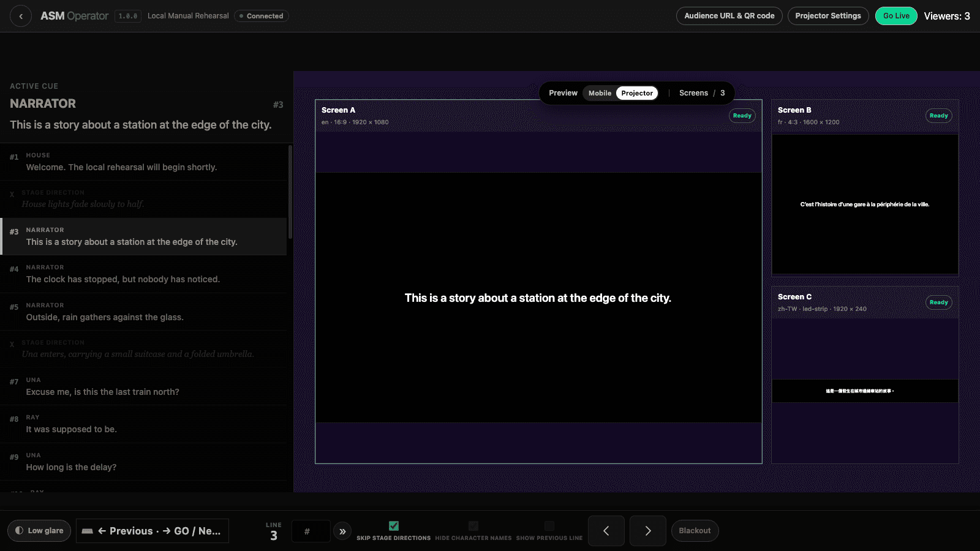This screenshot has height=551, width=980.
Task: Select cue #7 'Excuse me' line
Action: point(143,386)
